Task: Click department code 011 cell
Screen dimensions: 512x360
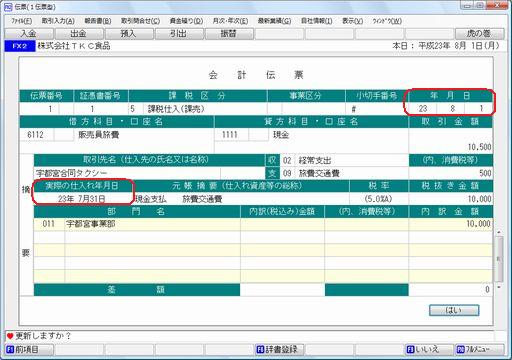Action: pos(49,224)
